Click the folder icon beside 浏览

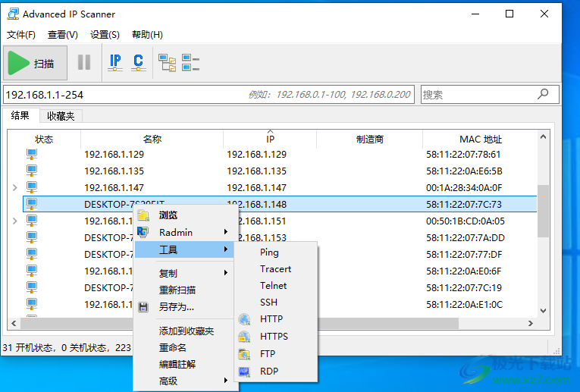[x=143, y=215]
